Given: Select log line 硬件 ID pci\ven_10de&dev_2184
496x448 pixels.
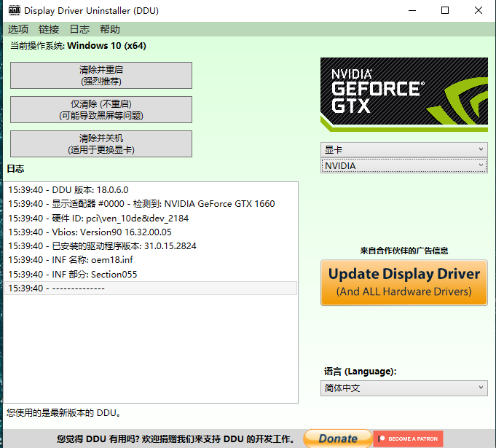Looking at the screenshot, I should (x=151, y=218).
